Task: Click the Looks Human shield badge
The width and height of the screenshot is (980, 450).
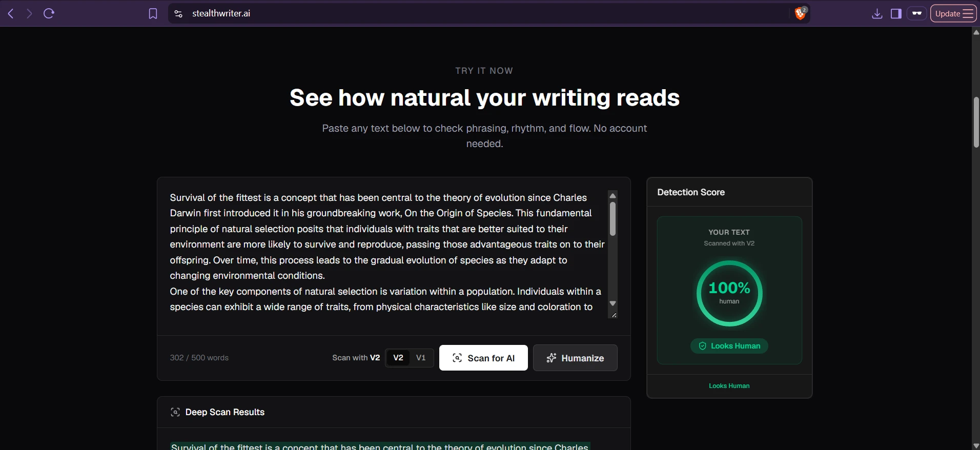Action: coord(729,346)
